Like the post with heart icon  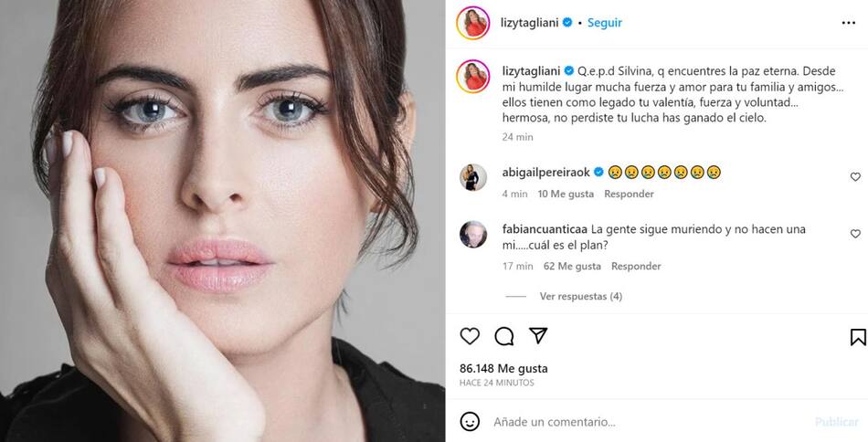[x=470, y=336]
